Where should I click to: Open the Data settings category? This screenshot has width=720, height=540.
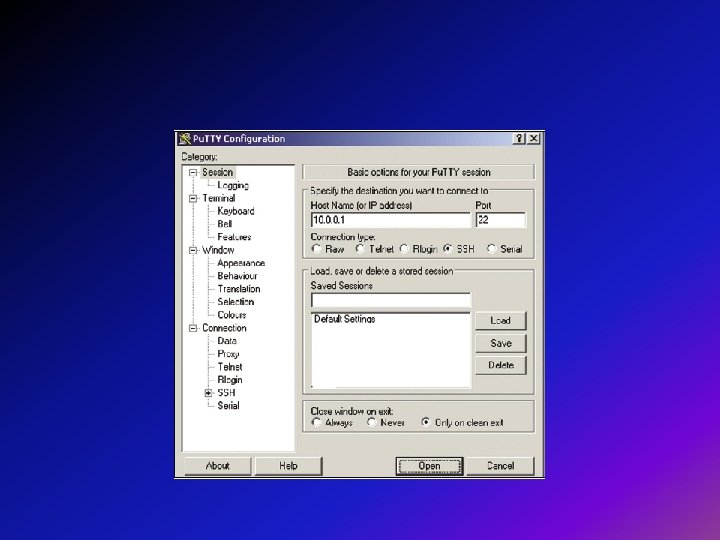tap(227, 341)
